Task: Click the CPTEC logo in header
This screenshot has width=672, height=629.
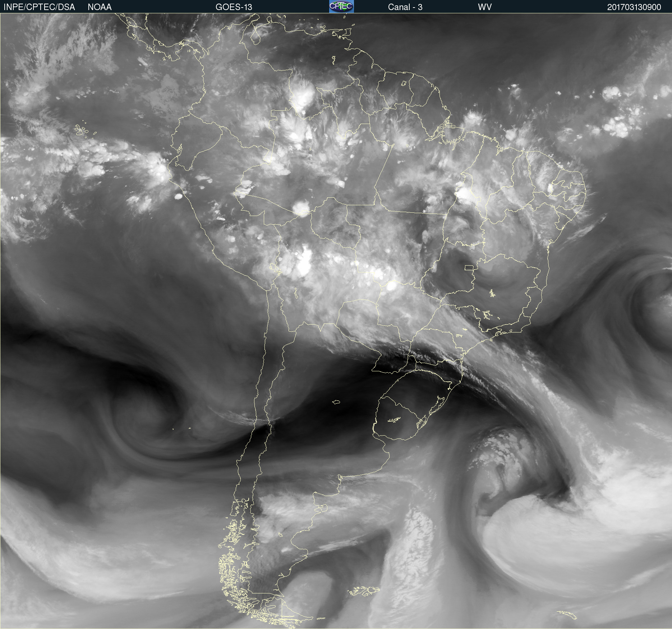Action: point(341,6)
